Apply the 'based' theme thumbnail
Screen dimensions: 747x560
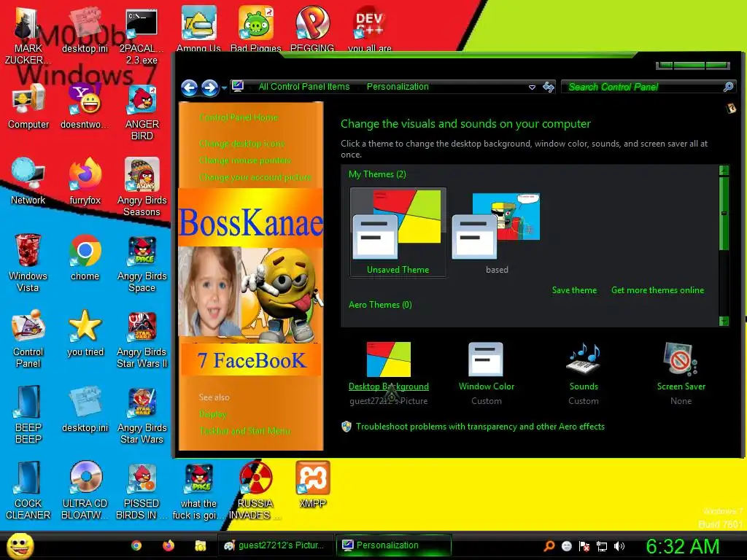click(496, 232)
